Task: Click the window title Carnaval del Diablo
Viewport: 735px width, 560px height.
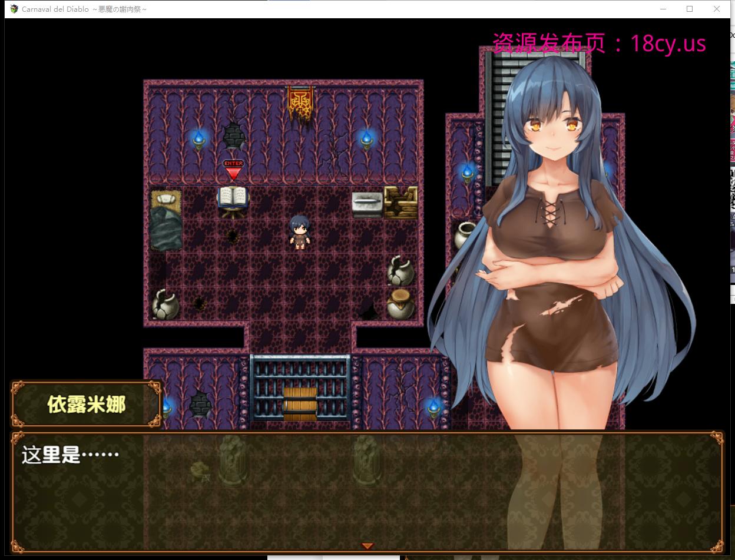Action: [84, 9]
